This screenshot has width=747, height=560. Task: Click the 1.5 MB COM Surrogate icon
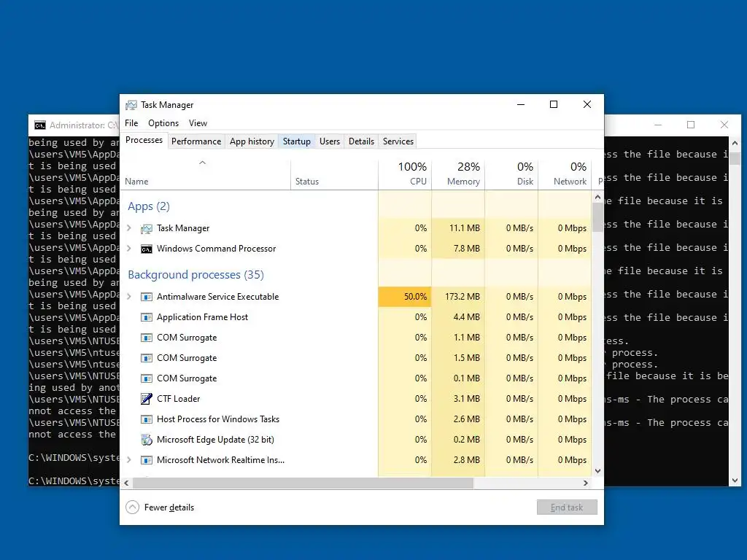pos(146,358)
